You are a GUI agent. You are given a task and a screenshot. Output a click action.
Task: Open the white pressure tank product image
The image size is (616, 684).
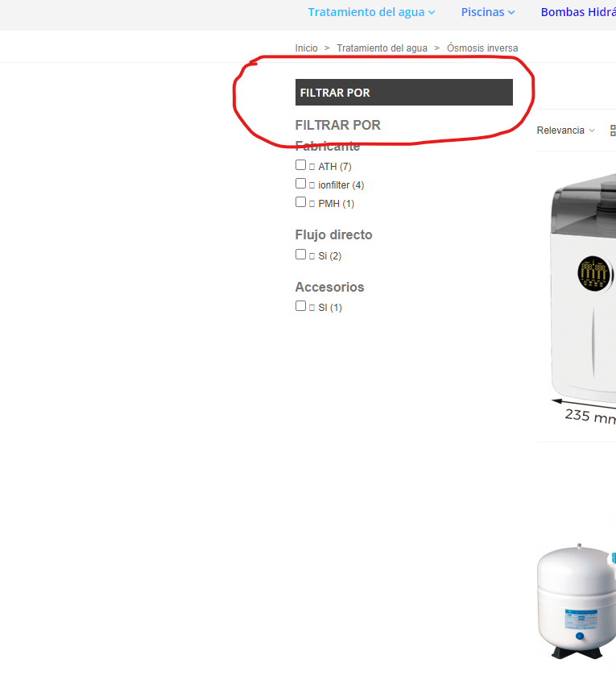(x=577, y=601)
